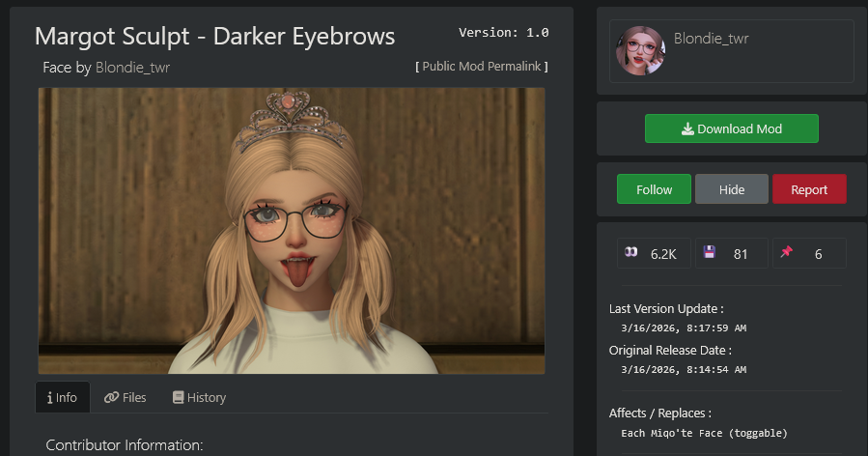Open the History tab
Viewport: 868px width, 456px height.
(199, 397)
